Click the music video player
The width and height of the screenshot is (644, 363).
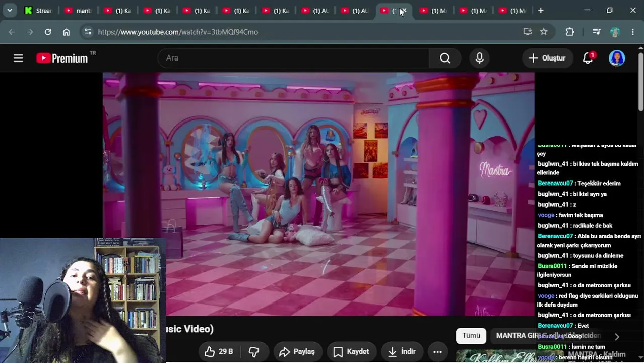tap(318, 194)
